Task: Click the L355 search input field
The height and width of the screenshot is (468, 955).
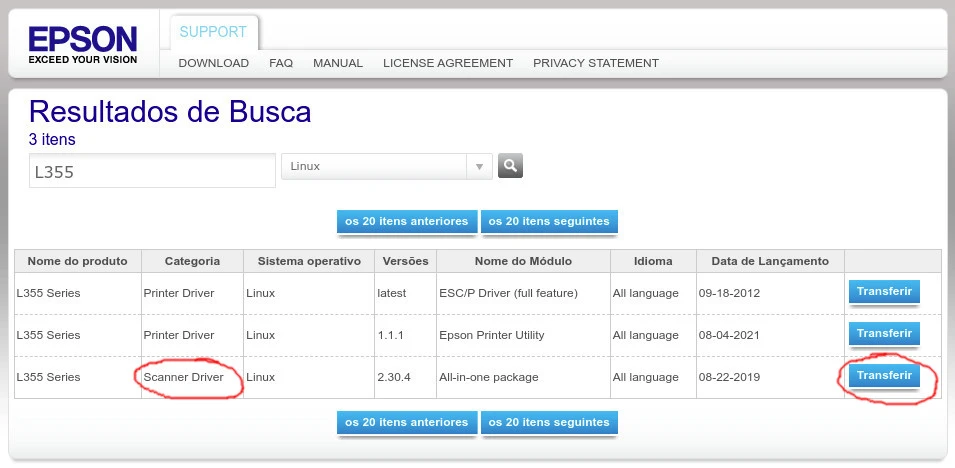Action: 152,171
